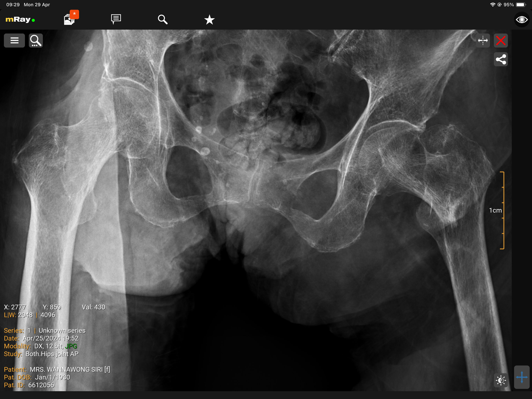Click the brightness/contrast window tool

[501, 380]
